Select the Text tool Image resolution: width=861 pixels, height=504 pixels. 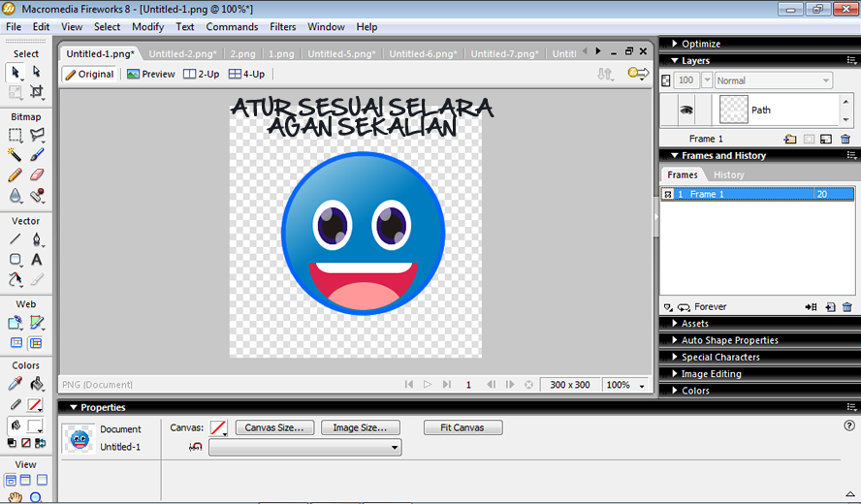(36, 260)
